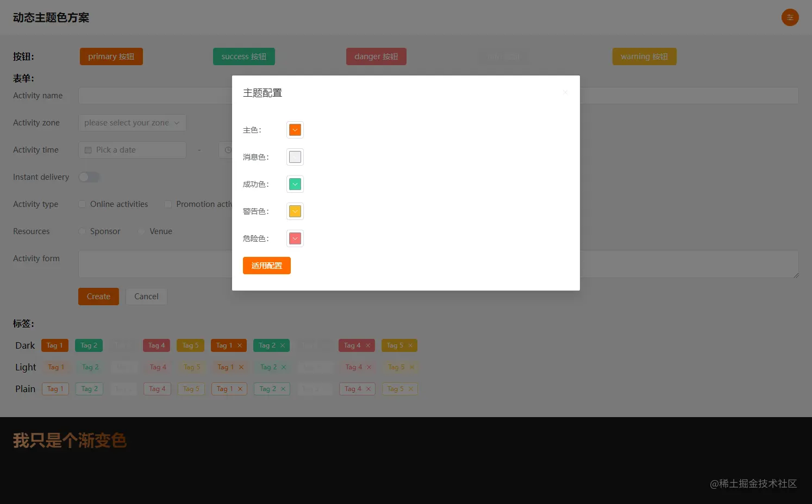Viewport: 812px width, 504px height.
Task: Check the Online activities checkbox
Action: 83,204
